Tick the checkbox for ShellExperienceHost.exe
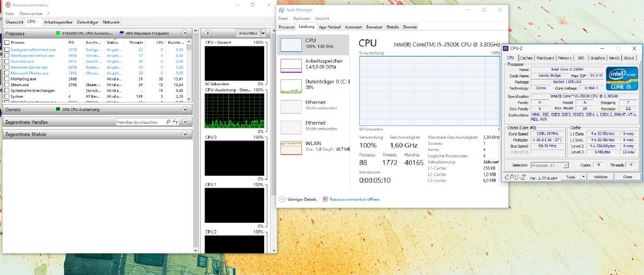This screenshot has width=644, height=275. click(x=7, y=55)
